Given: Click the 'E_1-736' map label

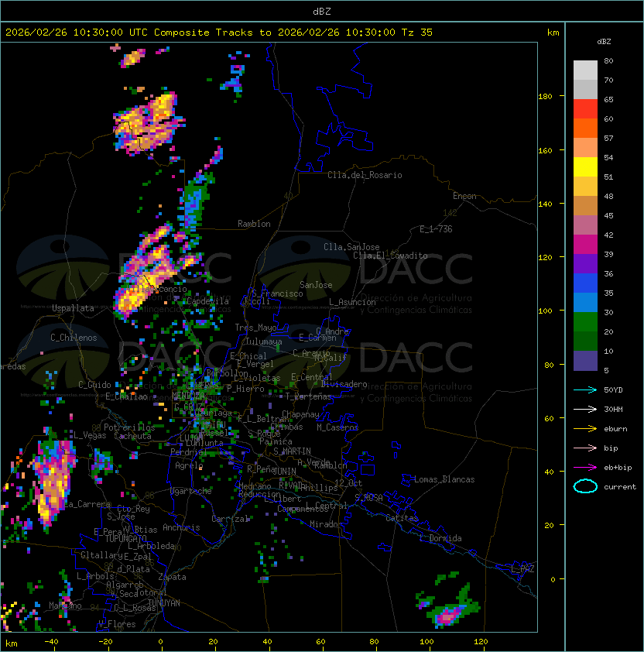Looking at the screenshot, I should tap(436, 229).
